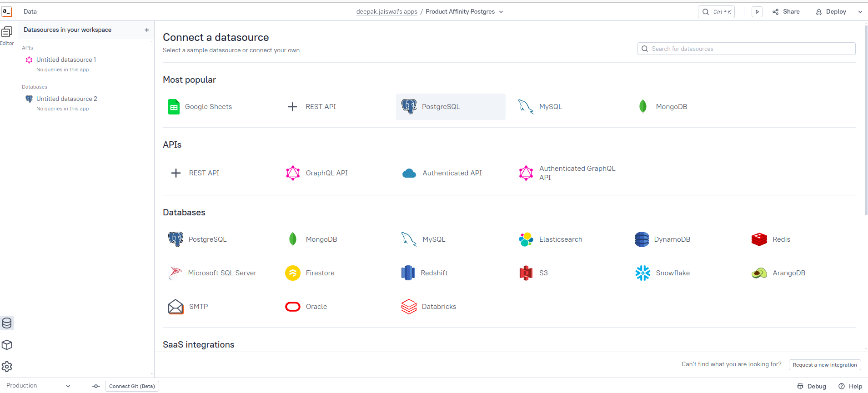Select MySQL under Databases section
Screen dimensions: 868x393
coord(423,239)
